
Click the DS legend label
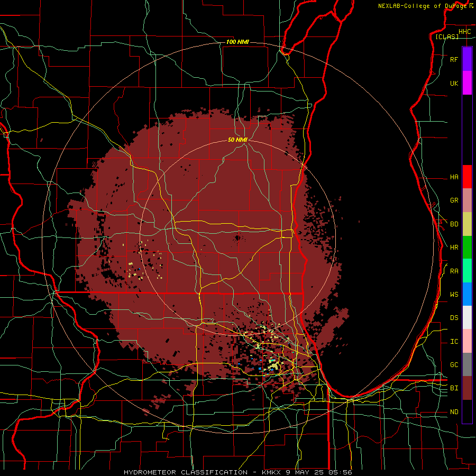454,318
